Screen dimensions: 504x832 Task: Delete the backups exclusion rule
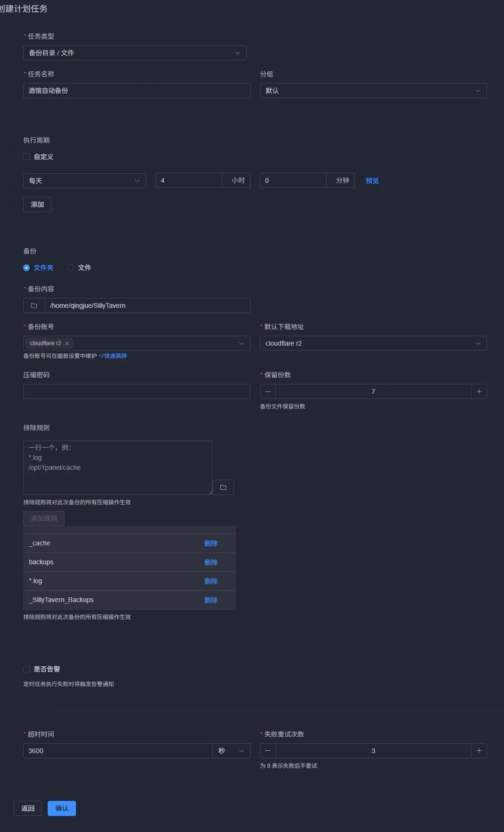click(211, 562)
